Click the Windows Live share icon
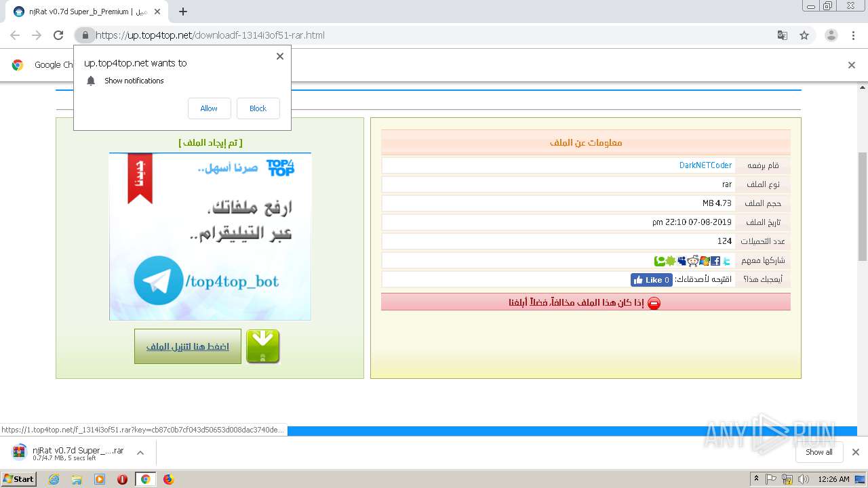This screenshot has height=488, width=868. (x=705, y=261)
